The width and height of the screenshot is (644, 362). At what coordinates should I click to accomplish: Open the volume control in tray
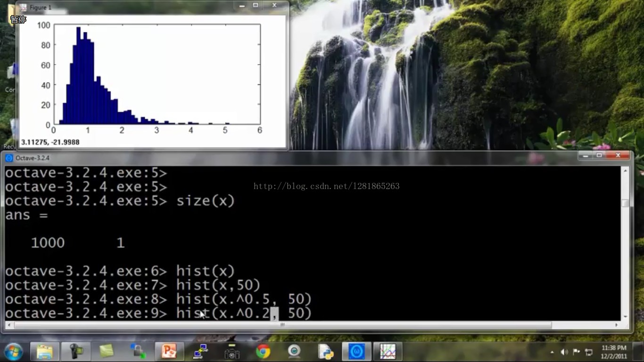(564, 352)
